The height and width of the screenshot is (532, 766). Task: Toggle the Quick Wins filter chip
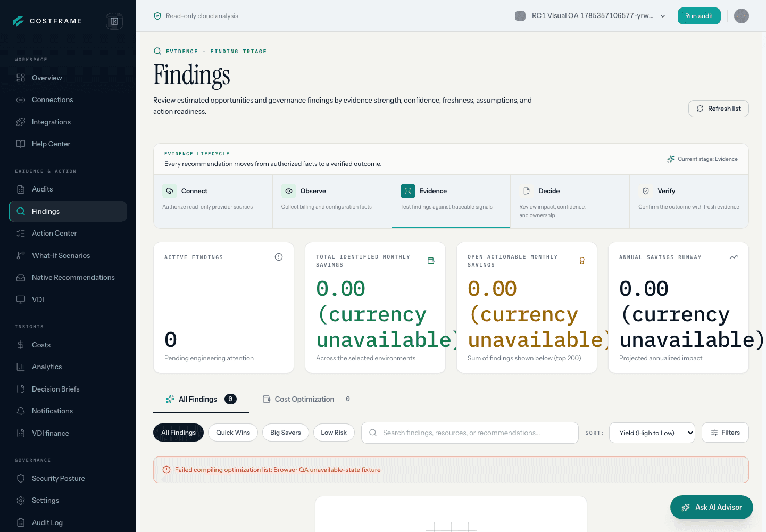233,433
